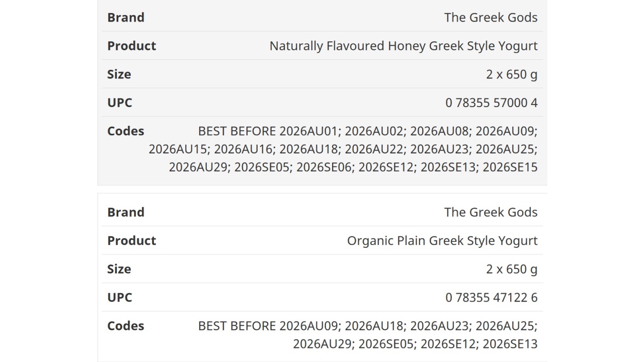The height and width of the screenshot is (362, 644).
Task: Click the first table's 2 x 650 g value
Action: point(512,74)
